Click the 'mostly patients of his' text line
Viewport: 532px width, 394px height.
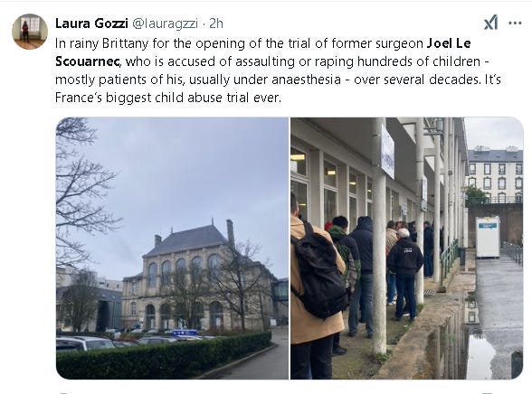pos(120,80)
